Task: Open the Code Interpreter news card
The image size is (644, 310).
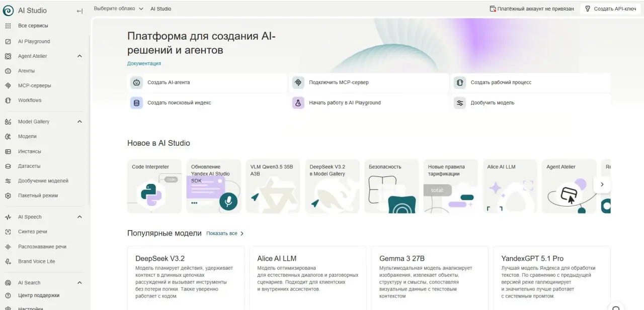Action: 154,186
